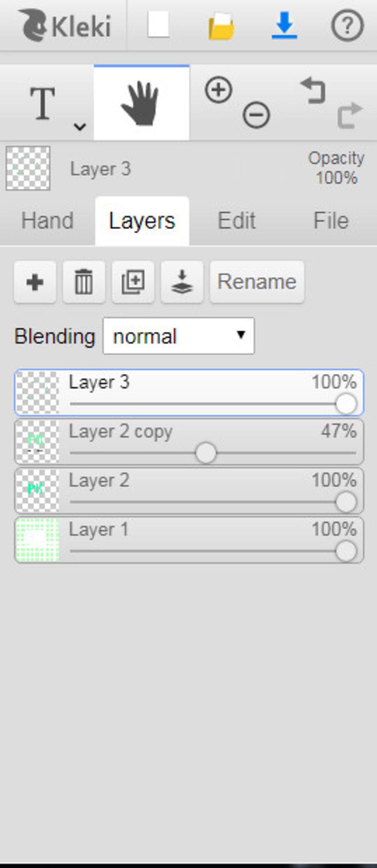Click the zoom in magnifier icon

point(219,90)
